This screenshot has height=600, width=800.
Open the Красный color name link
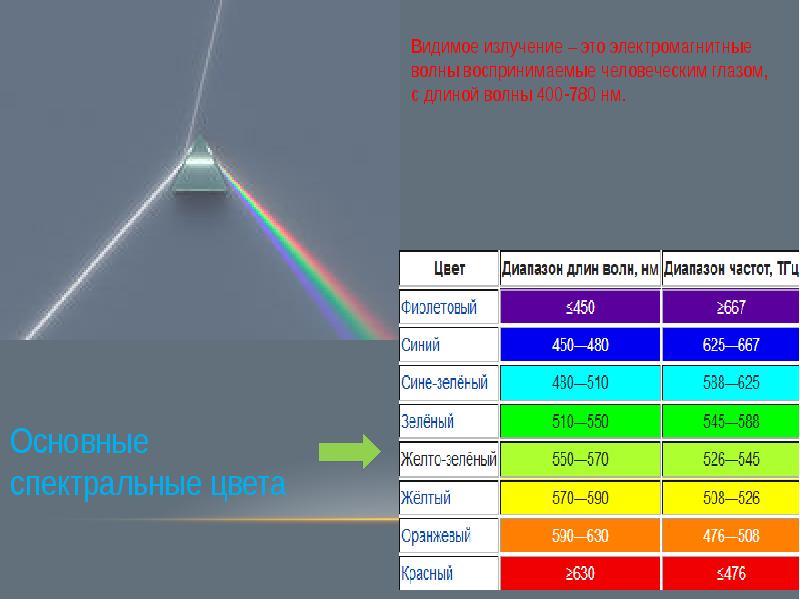click(x=427, y=573)
